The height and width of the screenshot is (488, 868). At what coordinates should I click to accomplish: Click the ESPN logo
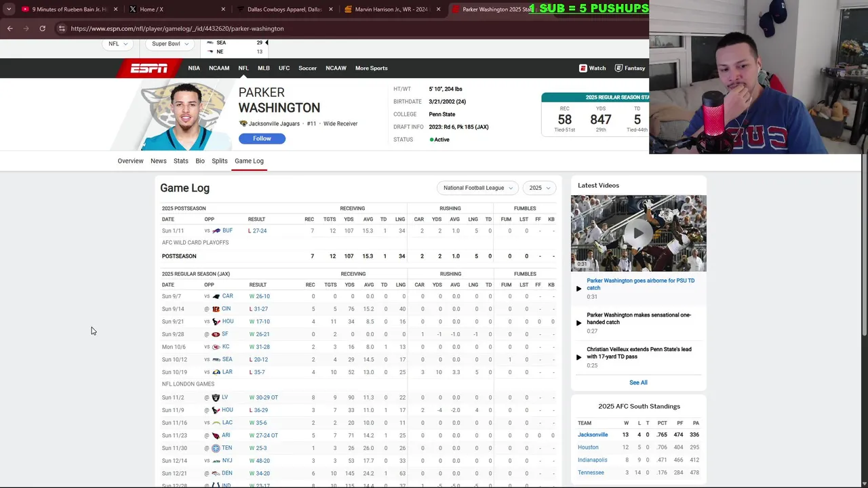[149, 68]
